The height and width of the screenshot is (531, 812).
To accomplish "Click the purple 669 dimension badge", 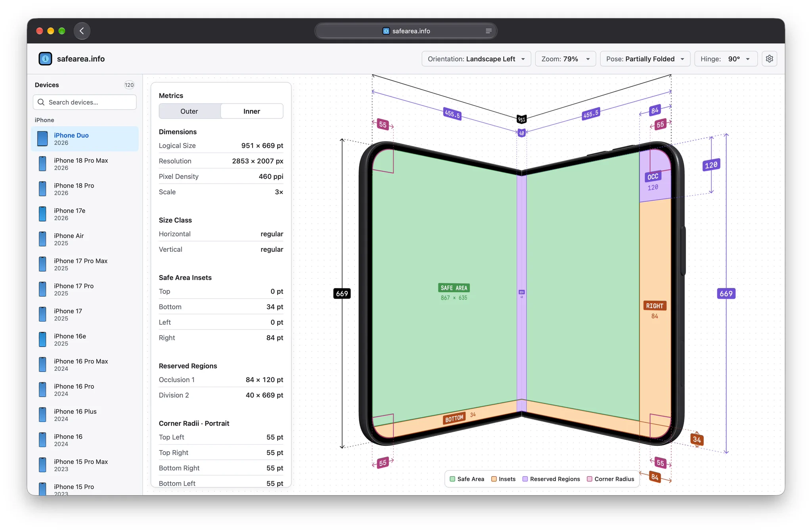I will coord(726,293).
